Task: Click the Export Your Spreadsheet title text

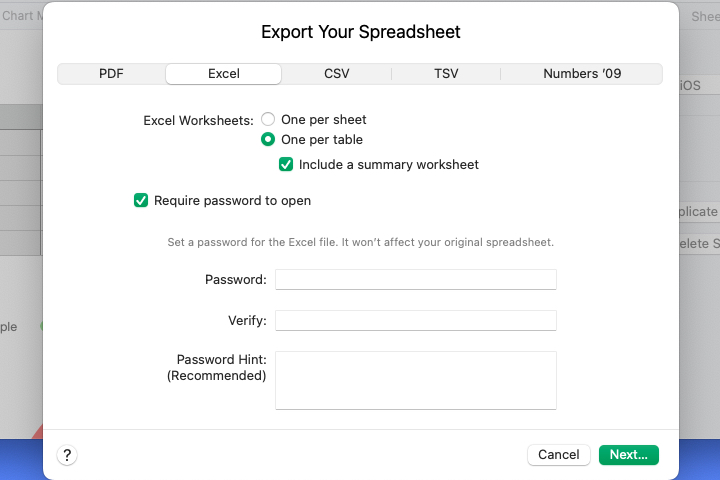Action: tap(360, 32)
